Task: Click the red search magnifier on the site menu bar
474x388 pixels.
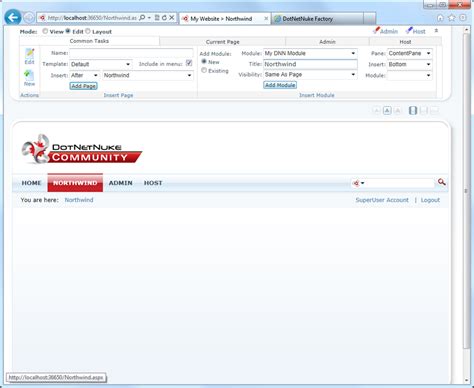Action: click(442, 182)
